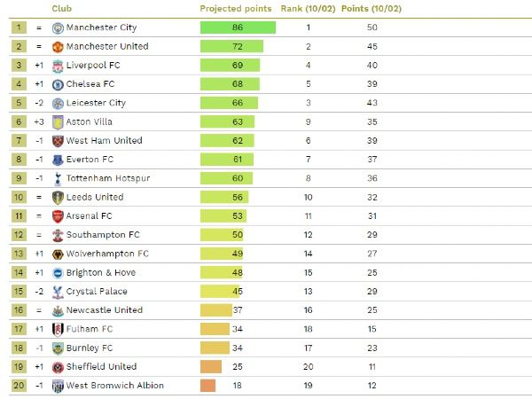Viewport: 532px width, 399px height.
Task: Click the Sheffield United crest icon
Action: click(58, 367)
